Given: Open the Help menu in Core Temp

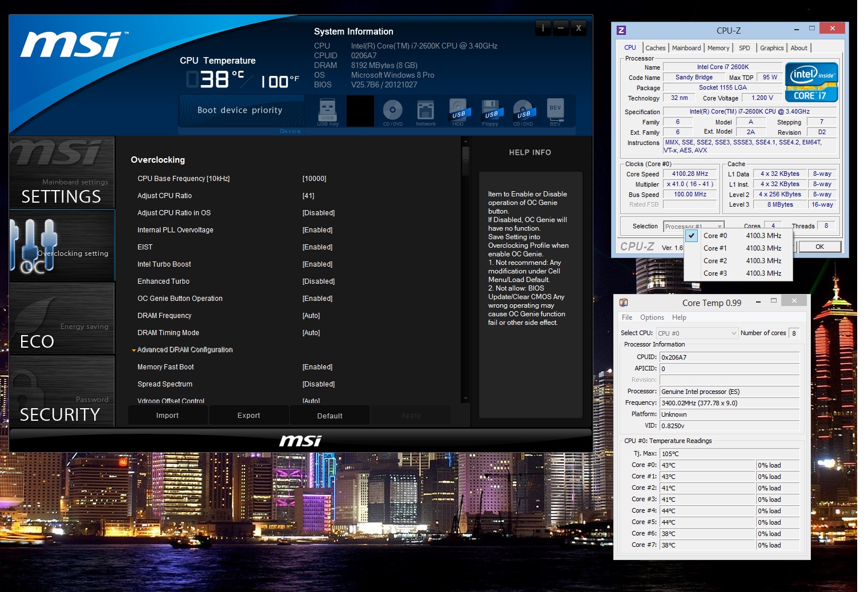Looking at the screenshot, I should [x=679, y=317].
